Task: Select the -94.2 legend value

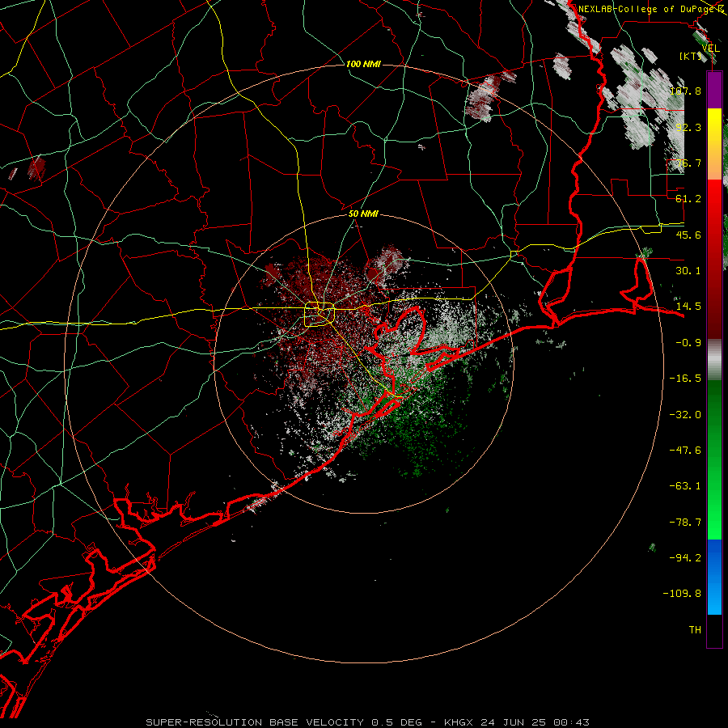Action: click(685, 558)
